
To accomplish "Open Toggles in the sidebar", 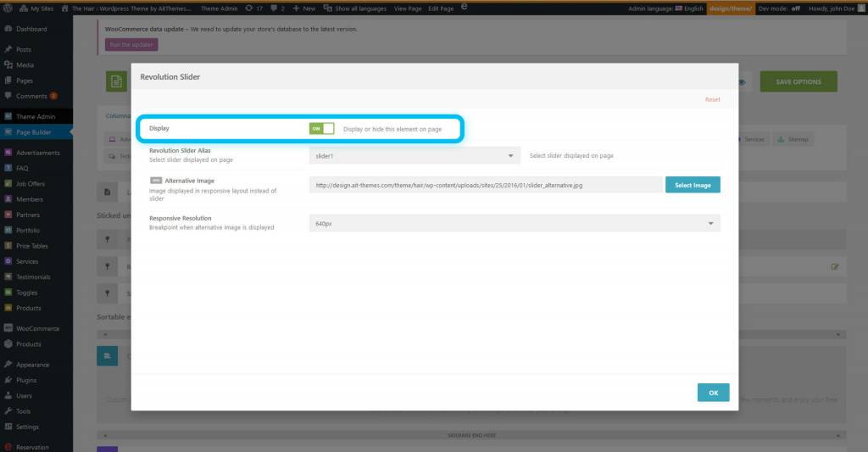I will [26, 292].
